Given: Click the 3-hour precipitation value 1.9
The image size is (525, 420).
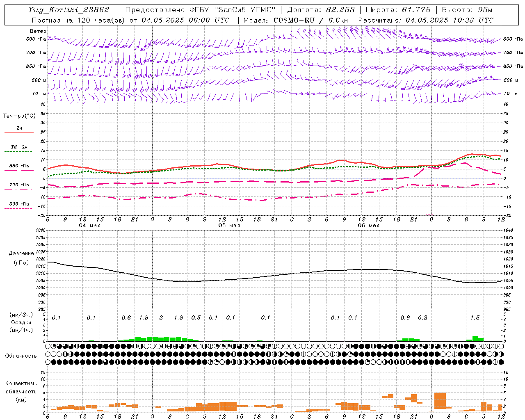Looking at the screenshot, I should [144, 318].
